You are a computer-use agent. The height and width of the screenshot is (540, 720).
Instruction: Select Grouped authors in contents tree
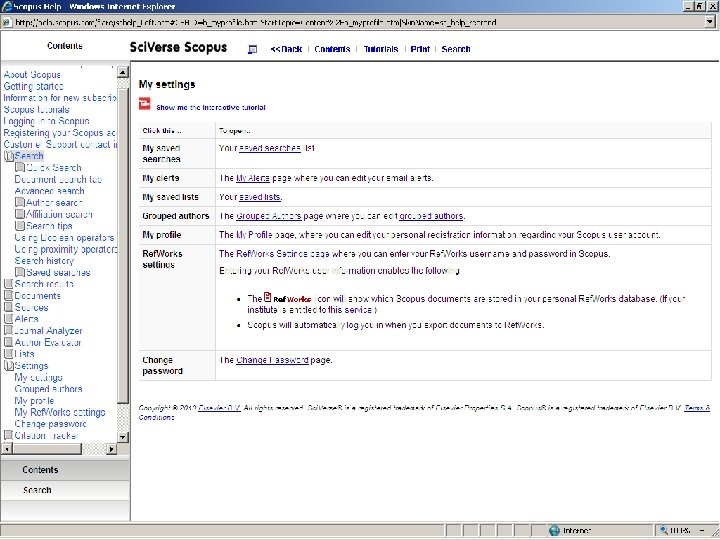tap(48, 389)
